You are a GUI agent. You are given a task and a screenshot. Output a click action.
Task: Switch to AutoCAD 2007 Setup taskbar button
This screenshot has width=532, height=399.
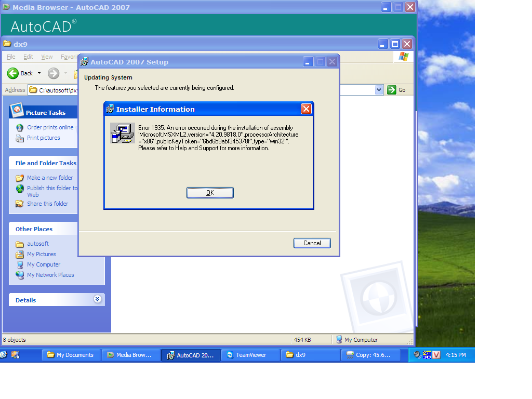click(x=191, y=355)
